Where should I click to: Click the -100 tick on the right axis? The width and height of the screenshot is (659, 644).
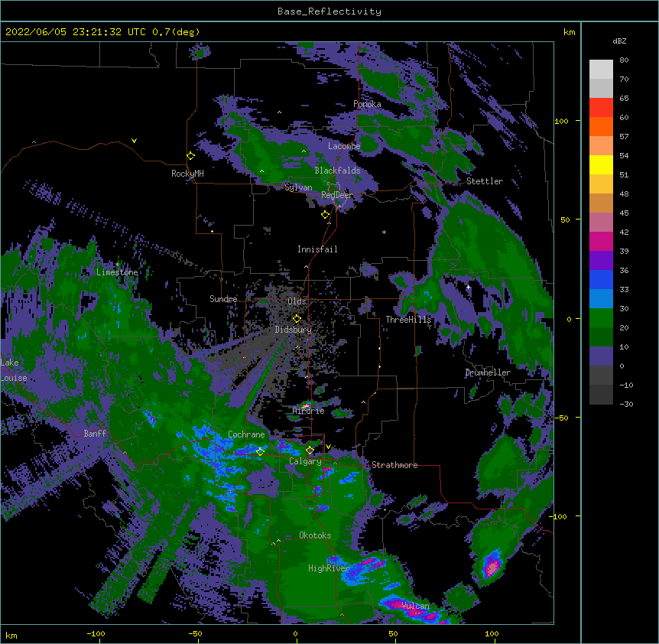pos(558,516)
